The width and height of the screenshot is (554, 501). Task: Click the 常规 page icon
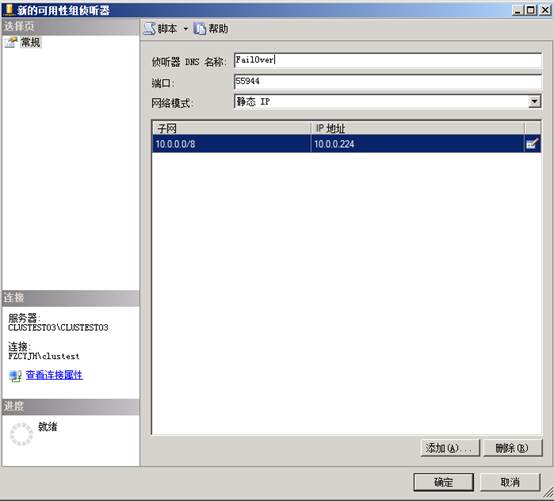point(11,42)
